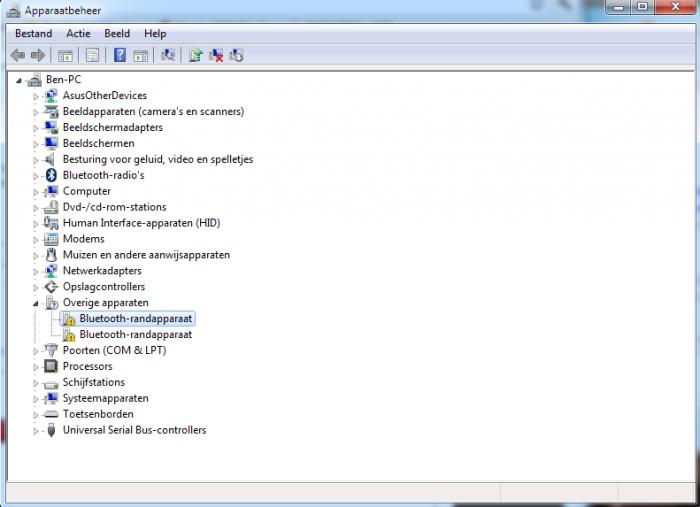Viewport: 700px width, 507px height.
Task: Click the Back arrow toolbar icon
Action: click(18, 55)
